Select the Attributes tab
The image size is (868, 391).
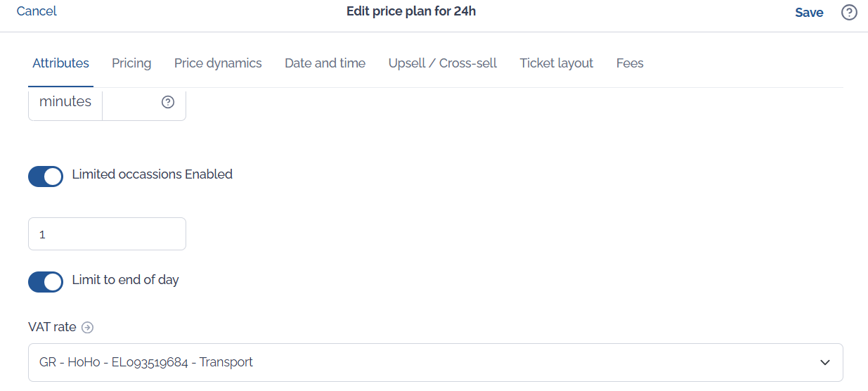click(x=60, y=63)
